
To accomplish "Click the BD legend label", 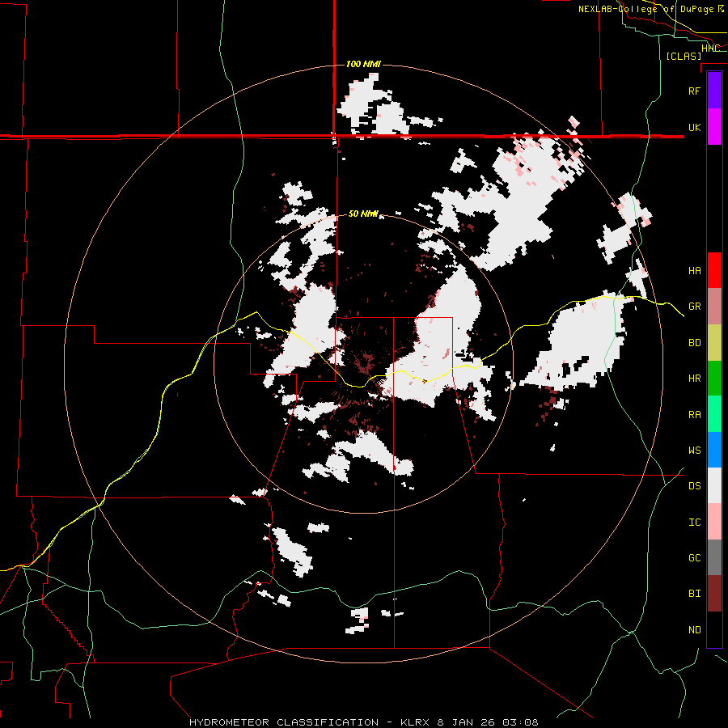I will click(x=694, y=343).
